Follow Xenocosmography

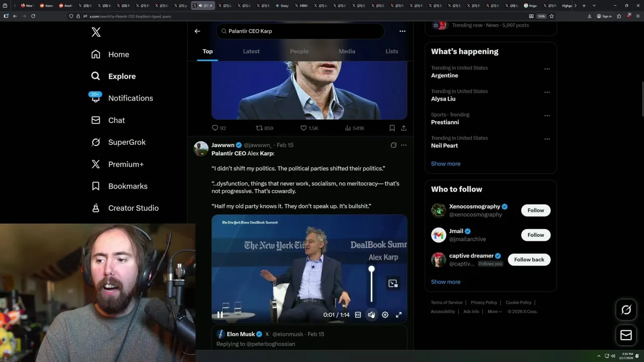tap(535, 210)
